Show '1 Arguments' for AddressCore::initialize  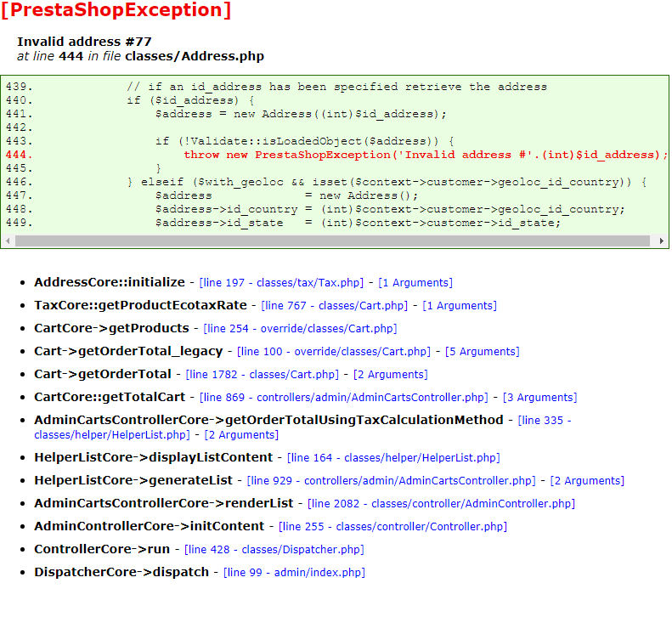click(x=415, y=283)
